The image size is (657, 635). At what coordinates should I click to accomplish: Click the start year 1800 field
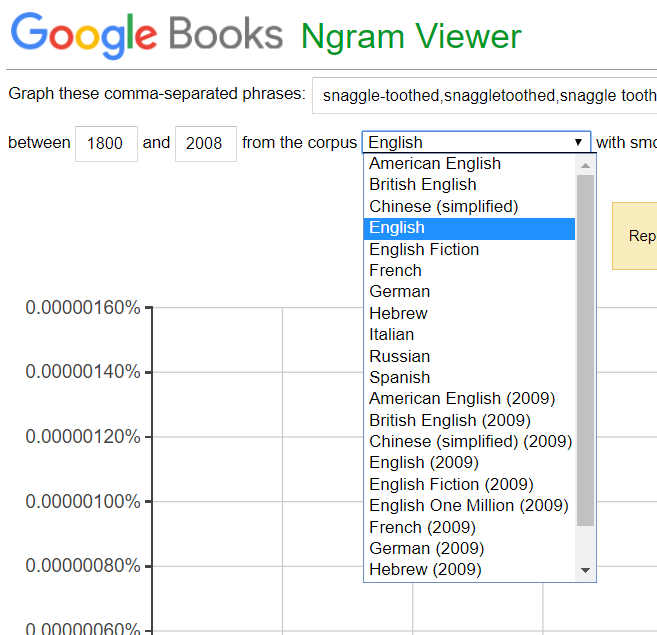coord(106,143)
